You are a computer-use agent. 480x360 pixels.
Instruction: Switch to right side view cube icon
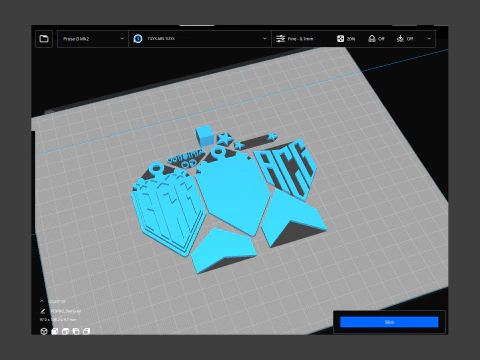(x=86, y=331)
